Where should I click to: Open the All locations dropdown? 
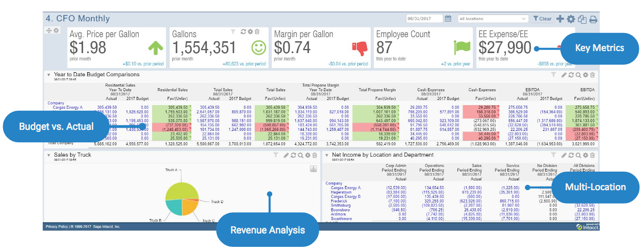(x=492, y=19)
